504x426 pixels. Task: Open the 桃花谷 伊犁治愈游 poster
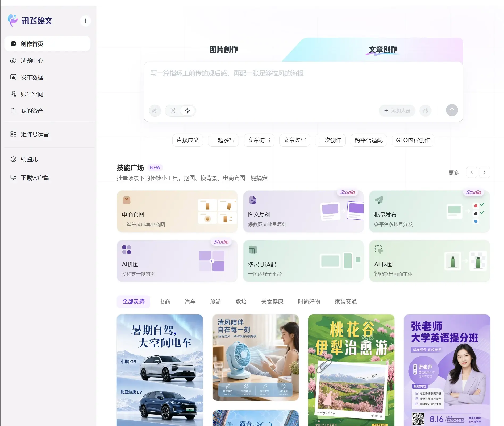click(351, 370)
